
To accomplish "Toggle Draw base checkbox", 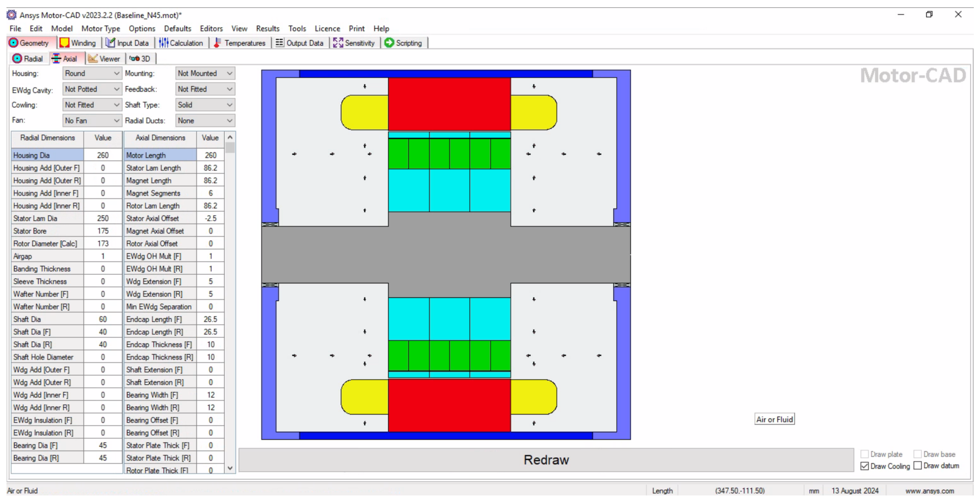I will pyautogui.click(x=917, y=454).
